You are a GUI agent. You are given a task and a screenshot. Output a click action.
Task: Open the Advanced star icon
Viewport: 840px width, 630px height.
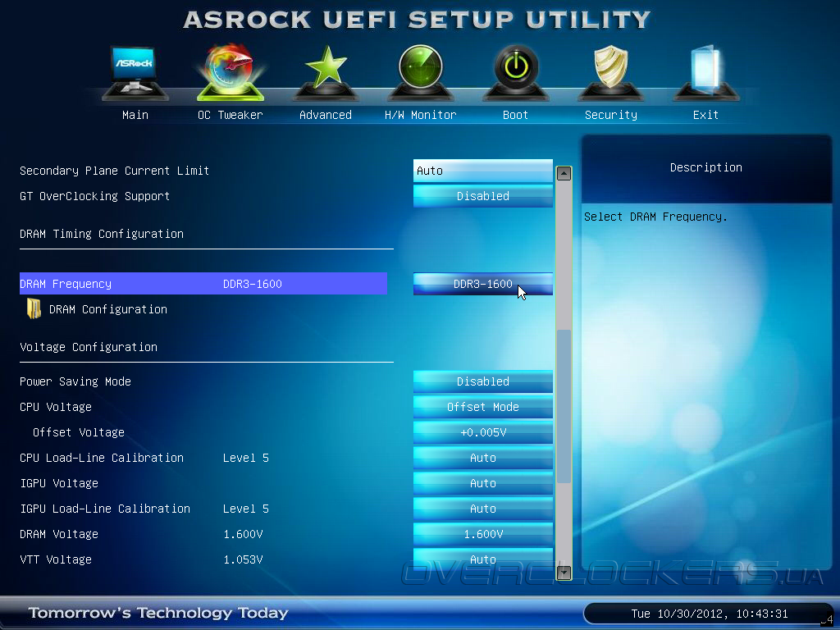point(326,73)
